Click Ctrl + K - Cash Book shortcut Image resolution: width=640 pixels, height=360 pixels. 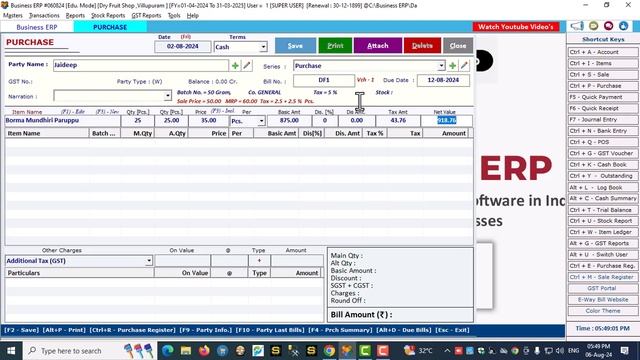click(x=603, y=164)
